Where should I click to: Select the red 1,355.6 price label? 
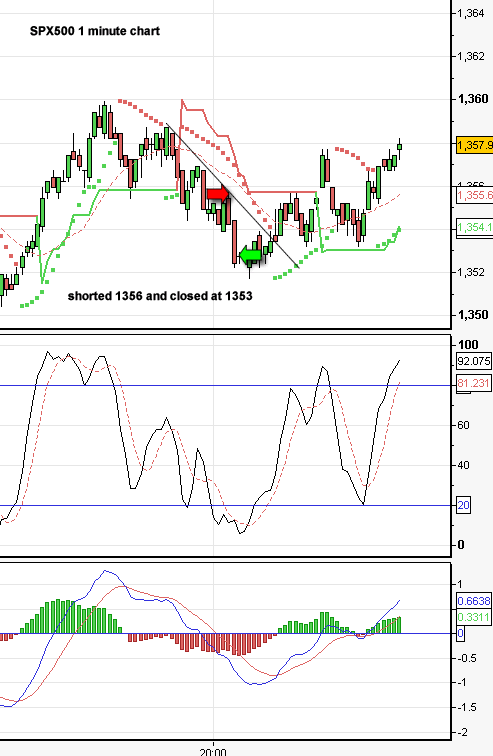tap(474, 195)
